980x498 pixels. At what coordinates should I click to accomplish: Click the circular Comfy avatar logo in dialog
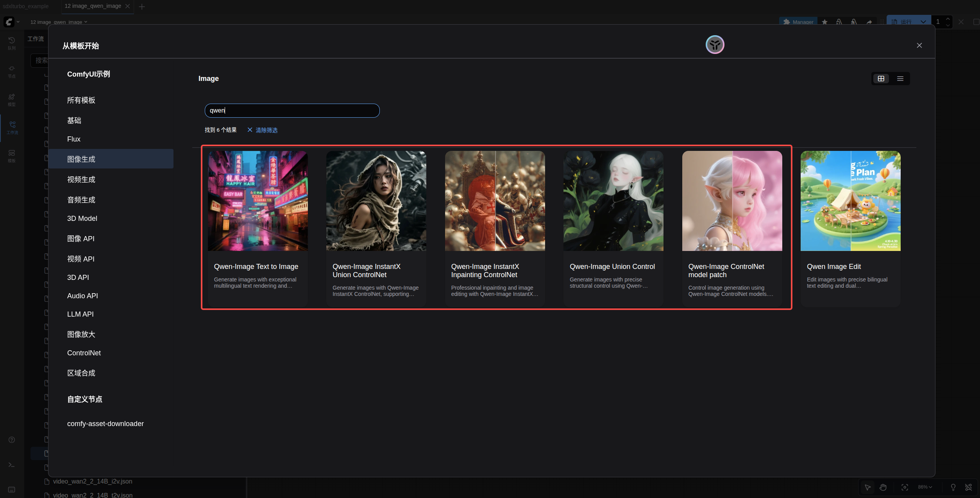(x=715, y=45)
